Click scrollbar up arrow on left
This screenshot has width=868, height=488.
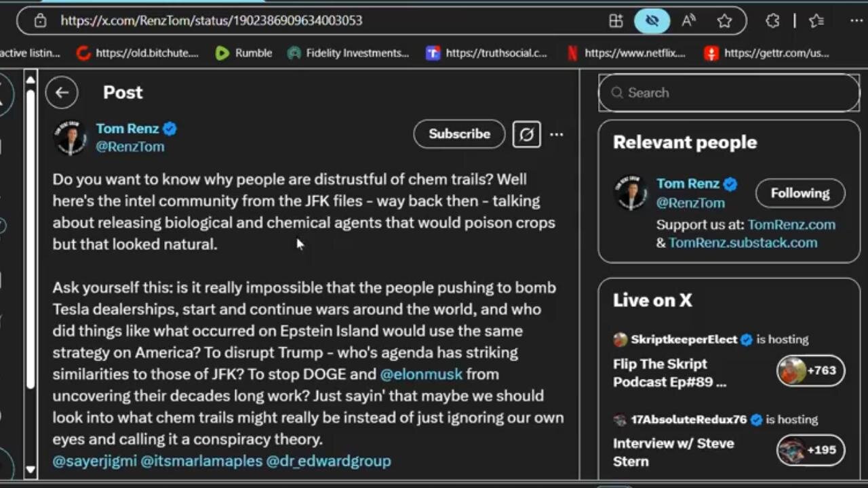click(x=31, y=81)
